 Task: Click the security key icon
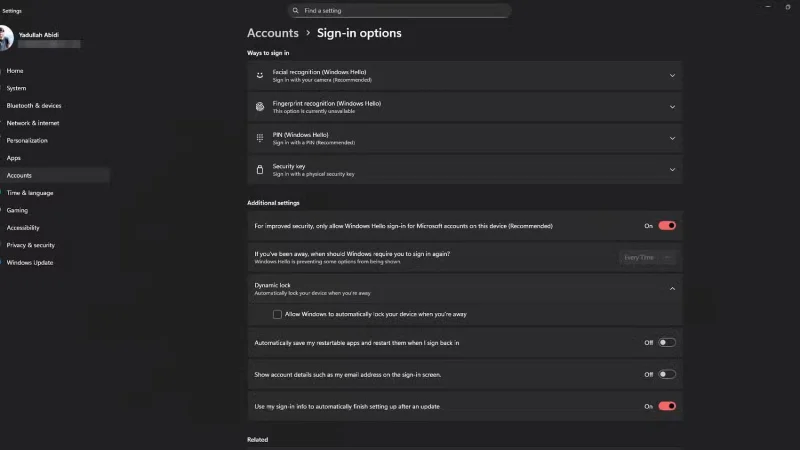tap(260, 169)
